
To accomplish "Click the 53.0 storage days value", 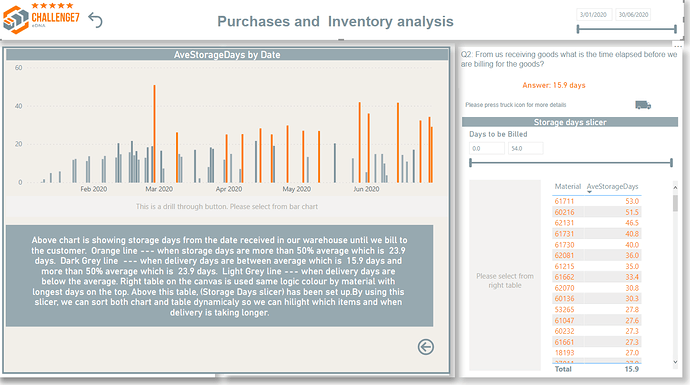I will click(x=632, y=201).
